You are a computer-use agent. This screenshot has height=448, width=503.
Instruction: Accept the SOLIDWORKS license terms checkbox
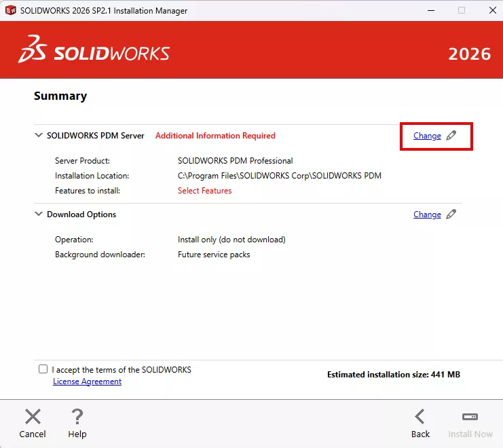coord(43,369)
